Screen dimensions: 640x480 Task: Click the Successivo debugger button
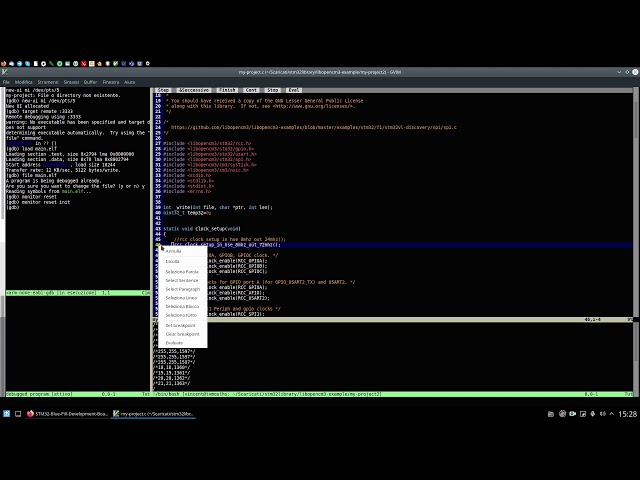[194, 90]
